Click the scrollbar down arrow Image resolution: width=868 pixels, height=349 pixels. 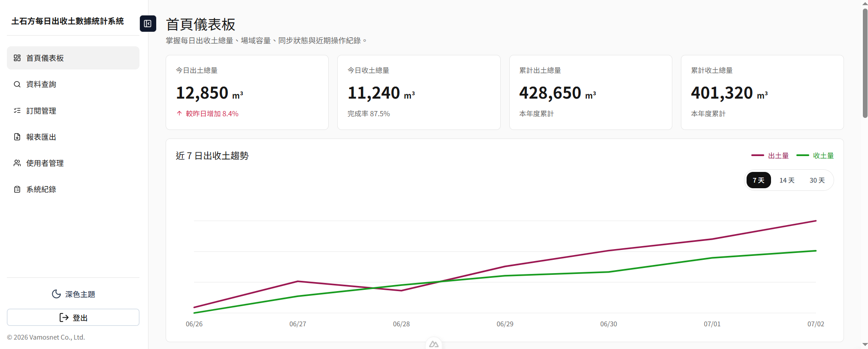[865, 345]
